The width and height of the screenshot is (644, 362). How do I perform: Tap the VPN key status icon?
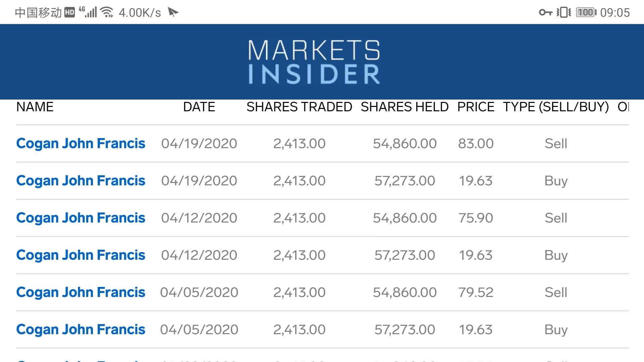pyautogui.click(x=545, y=13)
